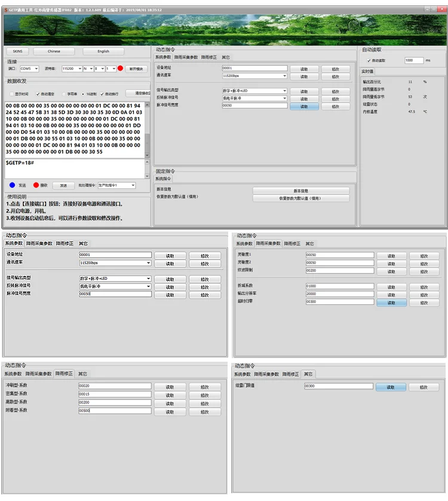Click the 内核温度 value 47.5
This screenshot has height=501, width=448.
(x=412, y=112)
